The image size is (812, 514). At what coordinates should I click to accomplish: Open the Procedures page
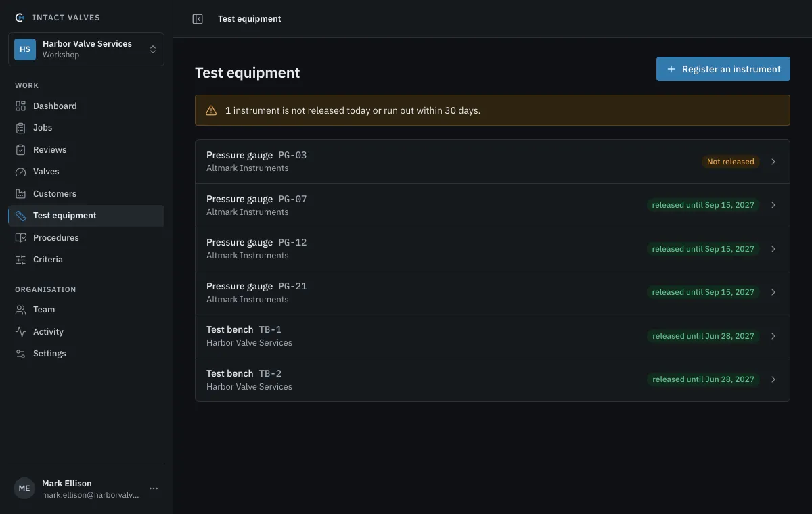click(86, 238)
